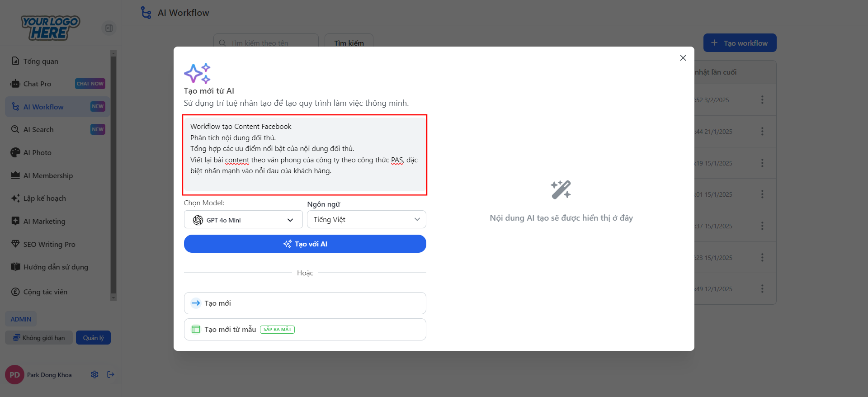Close the AI creation dialog

click(683, 58)
